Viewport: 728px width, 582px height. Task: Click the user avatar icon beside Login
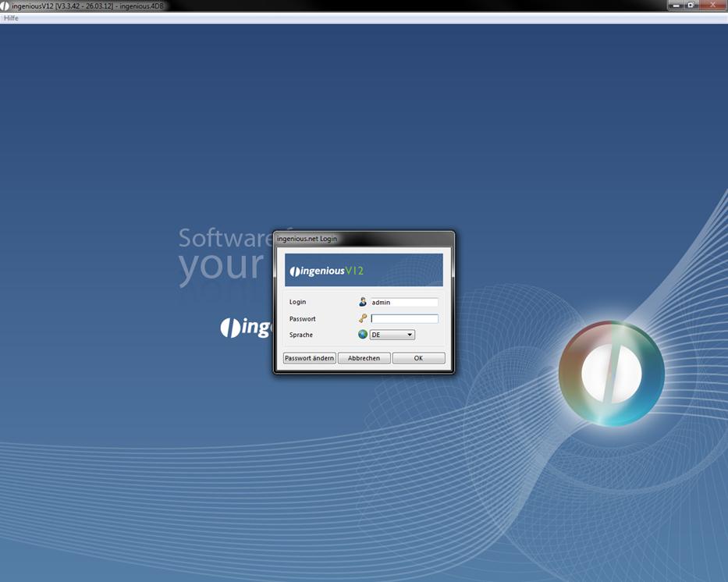(x=363, y=302)
